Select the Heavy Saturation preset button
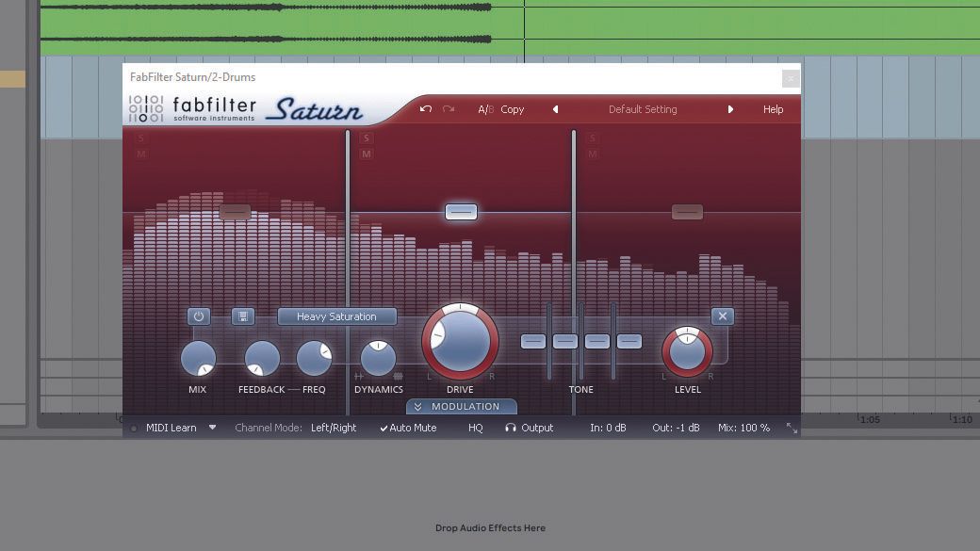This screenshot has width=980, height=551. click(336, 316)
